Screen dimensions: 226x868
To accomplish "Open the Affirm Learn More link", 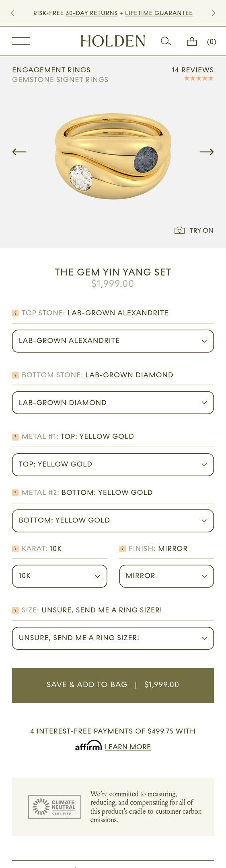I will coord(127,747).
